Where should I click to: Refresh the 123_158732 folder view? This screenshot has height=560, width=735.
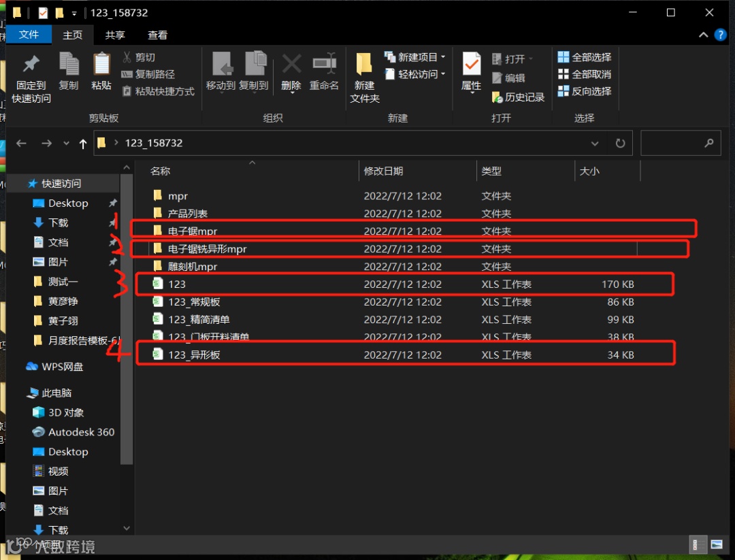[620, 144]
